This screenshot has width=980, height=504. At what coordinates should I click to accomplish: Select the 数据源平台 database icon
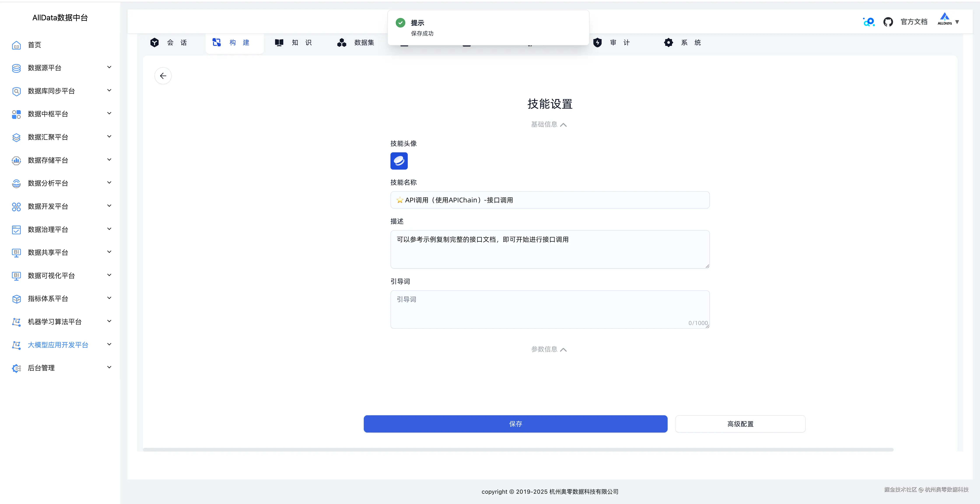pyautogui.click(x=16, y=68)
